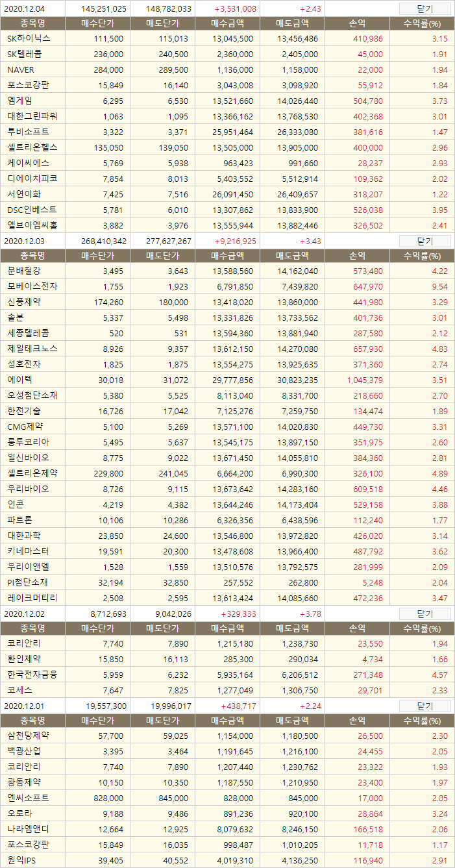The height and width of the screenshot is (868, 455).
Task: Click 환인제약 stock name
Action: pyautogui.click(x=24, y=659)
